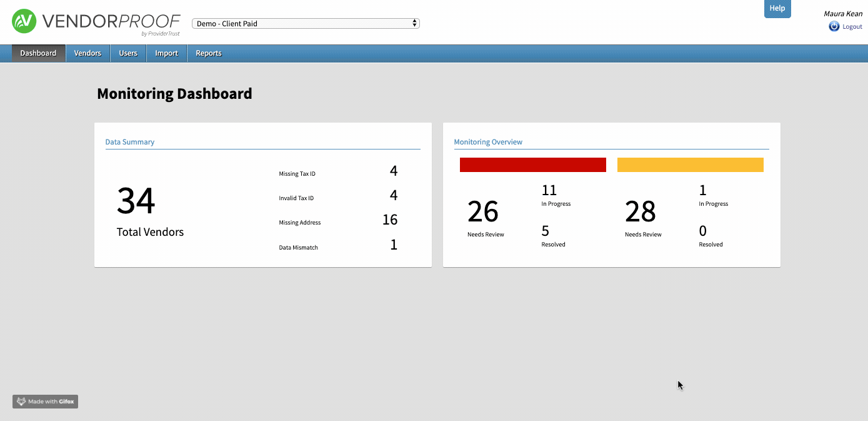868x421 pixels.
Task: Click the 5 Resolved count
Action: tap(546, 231)
